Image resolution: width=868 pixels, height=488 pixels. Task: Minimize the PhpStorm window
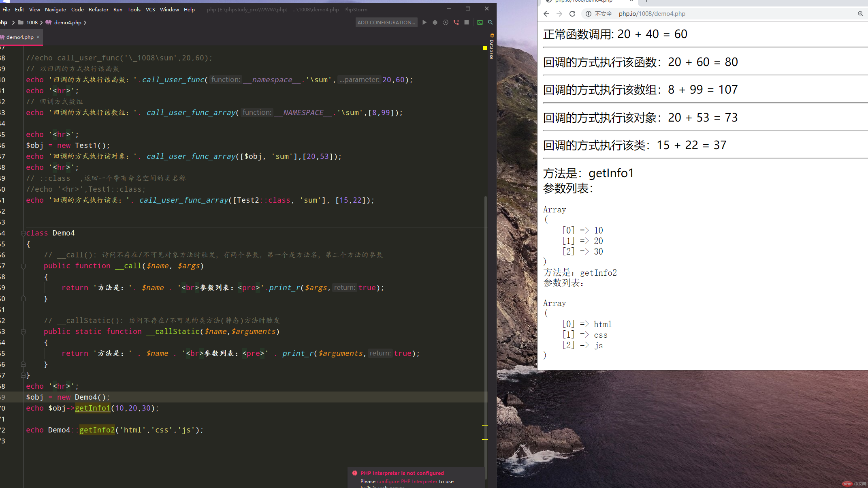tap(448, 9)
